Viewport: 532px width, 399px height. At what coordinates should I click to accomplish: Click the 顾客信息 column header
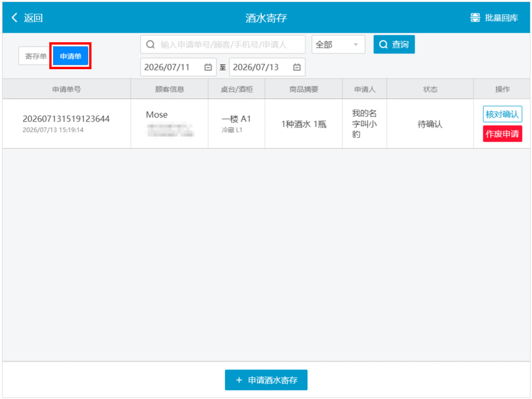169,89
